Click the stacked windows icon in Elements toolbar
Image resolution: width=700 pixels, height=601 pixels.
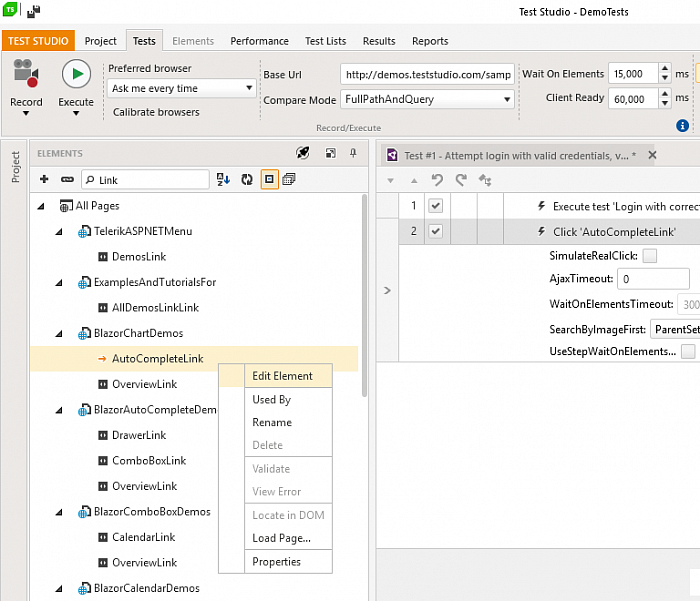point(289,179)
